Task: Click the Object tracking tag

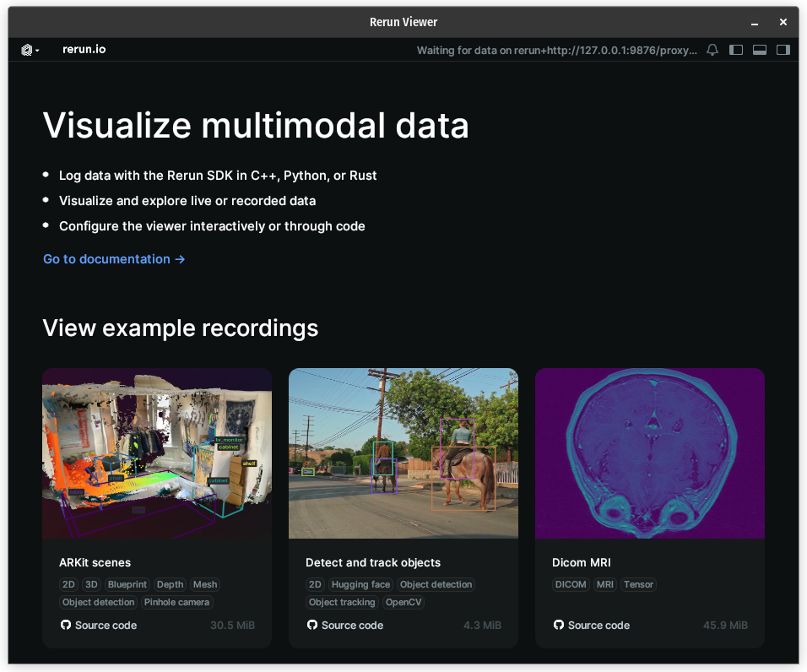Action: click(x=342, y=602)
